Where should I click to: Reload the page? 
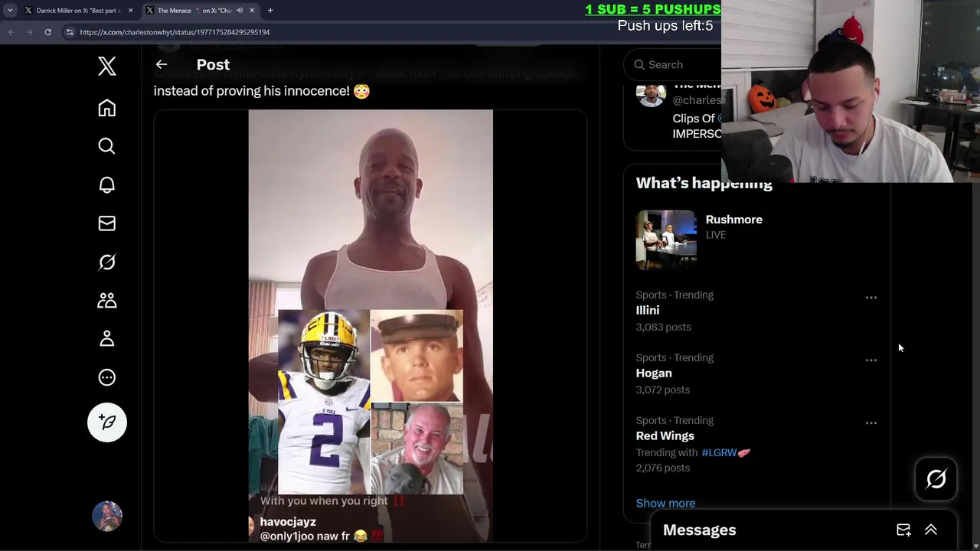47,32
